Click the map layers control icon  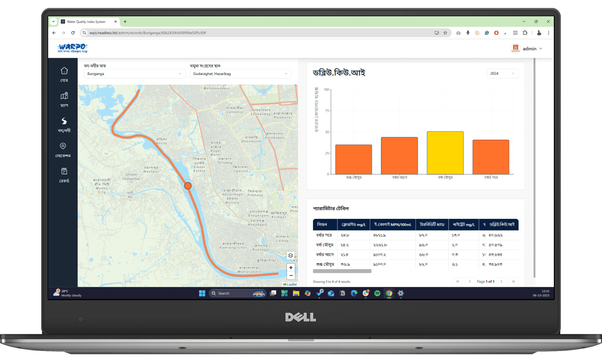click(290, 255)
